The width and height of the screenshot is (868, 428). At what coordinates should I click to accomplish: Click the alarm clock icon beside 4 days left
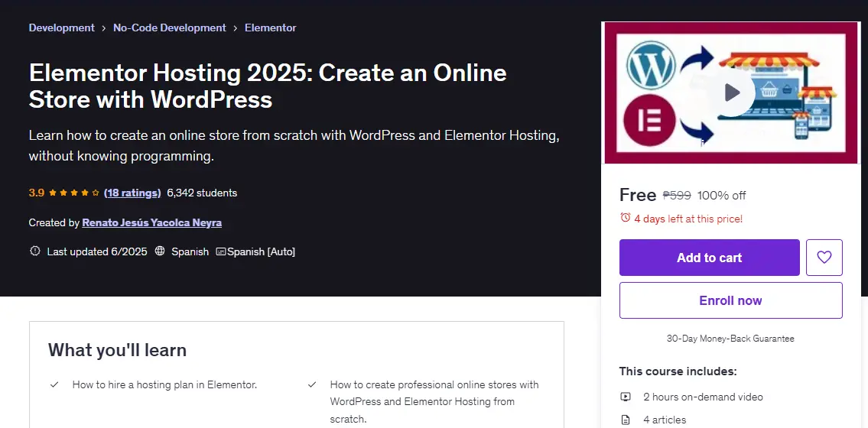625,217
